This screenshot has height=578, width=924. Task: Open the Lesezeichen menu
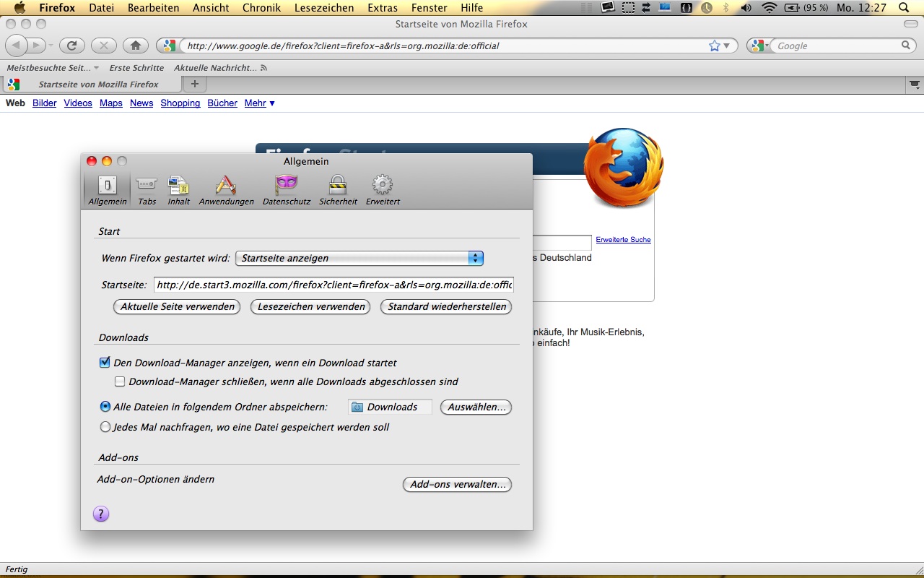tap(324, 8)
